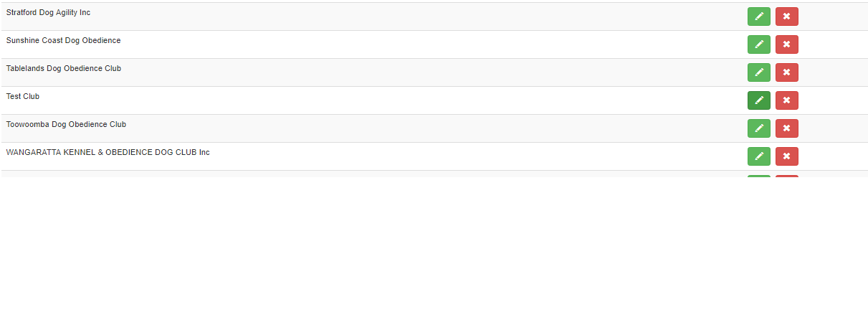Select the Sunshine Coast Dog Obedience name
The width and height of the screenshot is (868, 330).
point(63,41)
